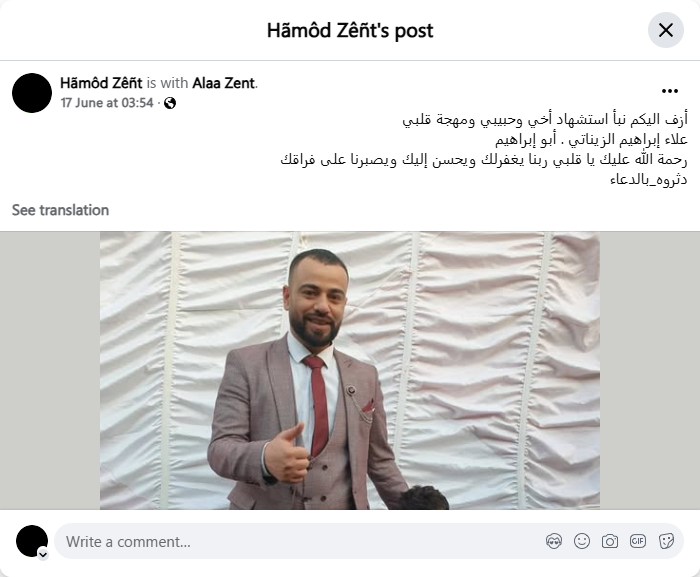Click the public globe privacy icon
The image size is (700, 577).
170,103
